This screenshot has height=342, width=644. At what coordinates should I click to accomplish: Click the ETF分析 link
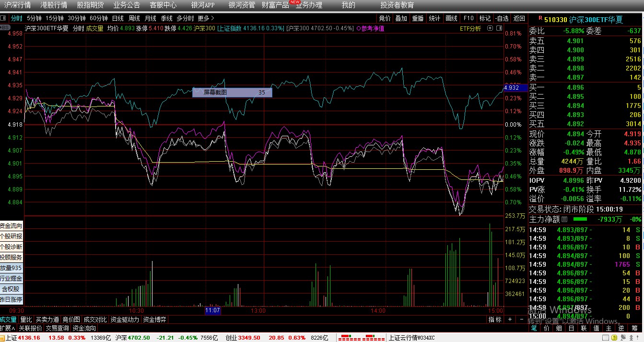click(470, 28)
